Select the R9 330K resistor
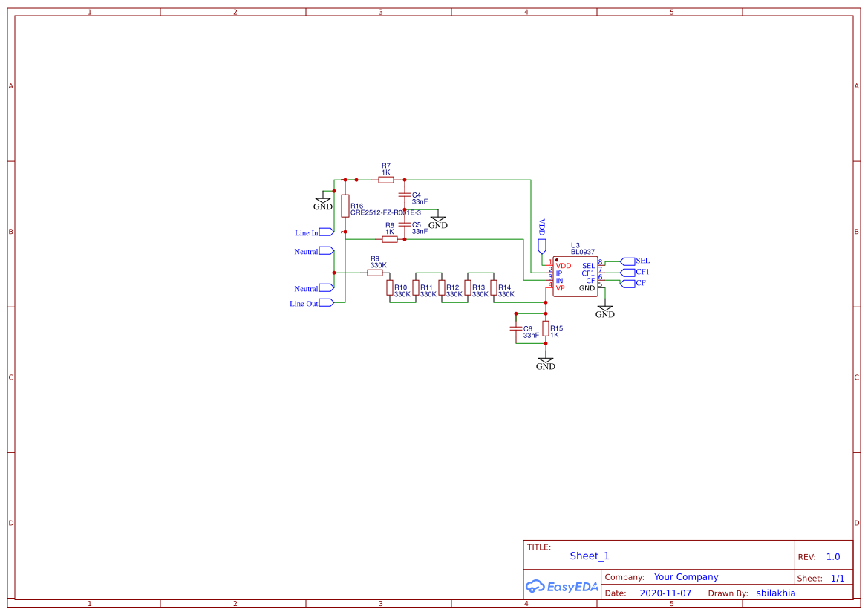Screen dimensions: 868x615 point(375,273)
